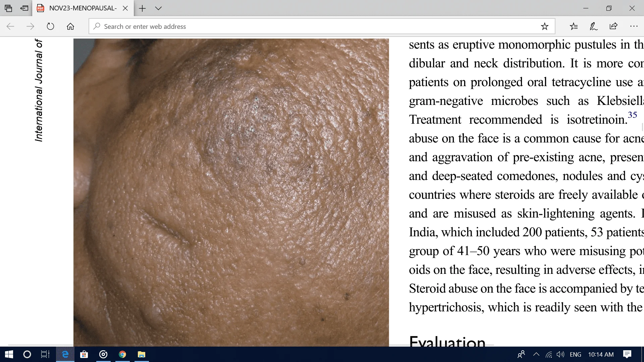Open a new browser tab
The width and height of the screenshot is (644, 362).
[x=142, y=8]
